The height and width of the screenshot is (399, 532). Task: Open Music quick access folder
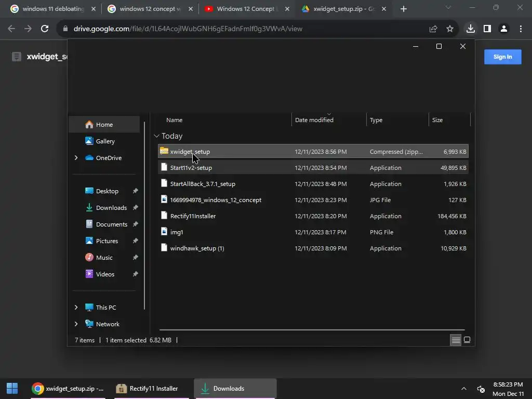tap(104, 258)
